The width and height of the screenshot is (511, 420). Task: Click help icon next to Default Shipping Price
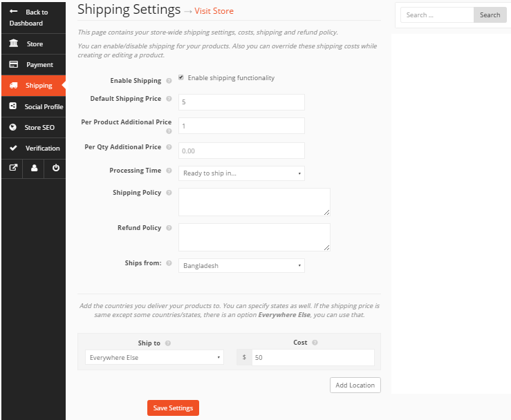tap(169, 99)
